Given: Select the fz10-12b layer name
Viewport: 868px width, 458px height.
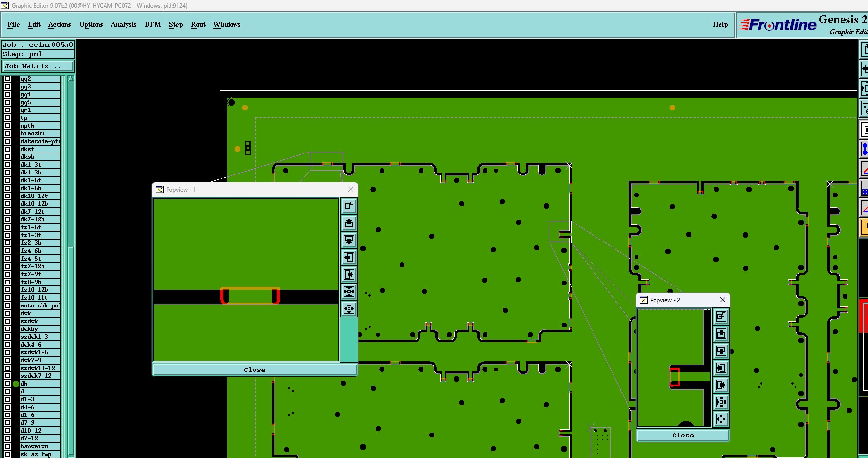Looking at the screenshot, I should point(40,290).
